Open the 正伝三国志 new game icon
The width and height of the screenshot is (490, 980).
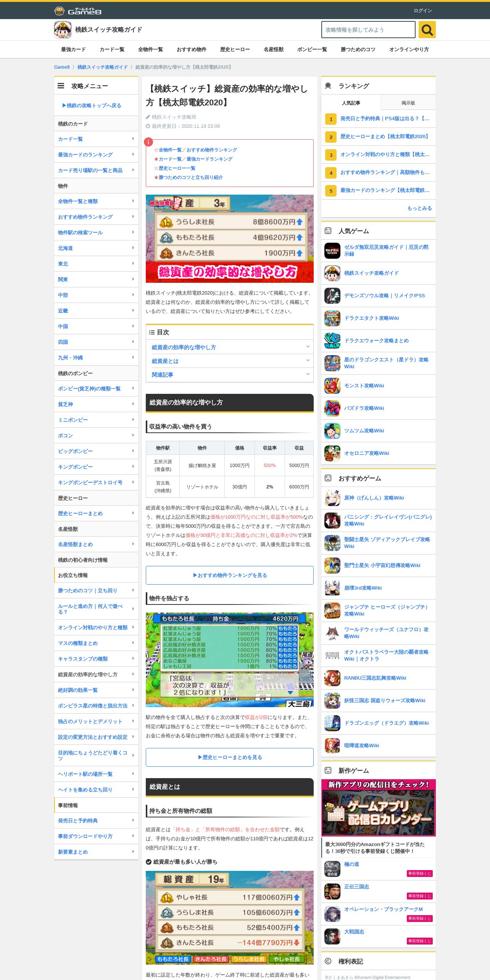click(332, 891)
